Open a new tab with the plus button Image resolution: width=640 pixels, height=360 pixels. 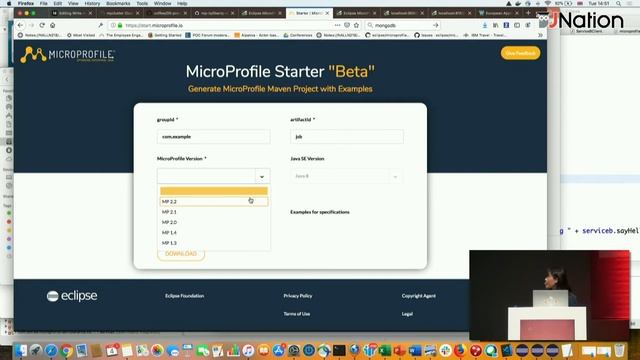pyautogui.click(x=528, y=13)
